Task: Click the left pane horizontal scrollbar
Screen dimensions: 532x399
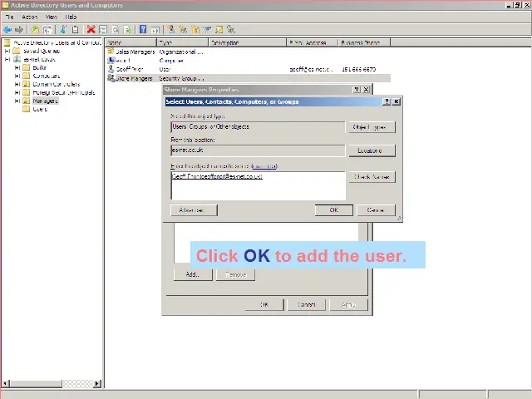Action: 50,383
